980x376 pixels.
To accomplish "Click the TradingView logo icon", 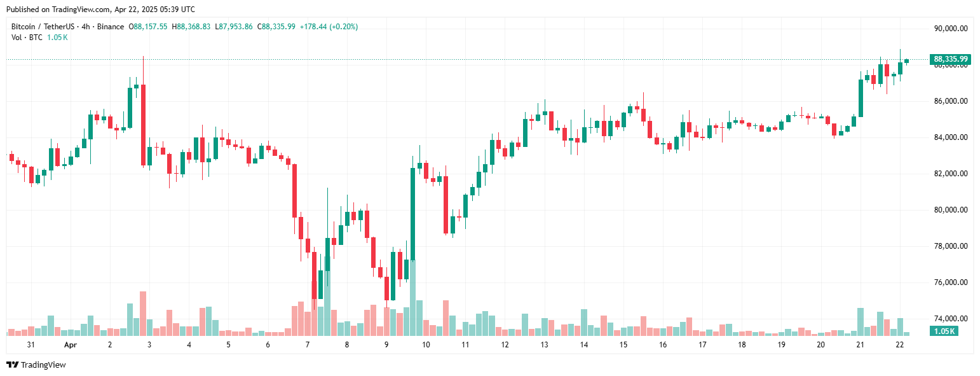I will (x=12, y=365).
